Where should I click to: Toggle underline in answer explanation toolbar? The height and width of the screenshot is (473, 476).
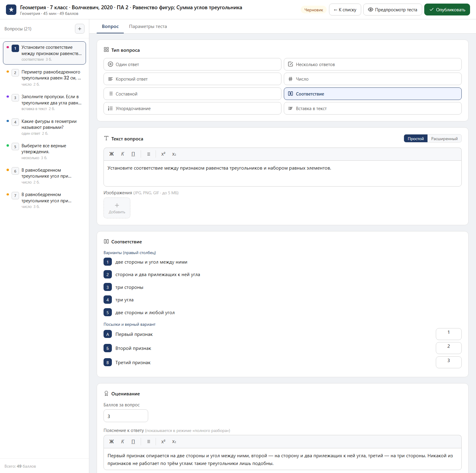pyautogui.click(x=133, y=442)
